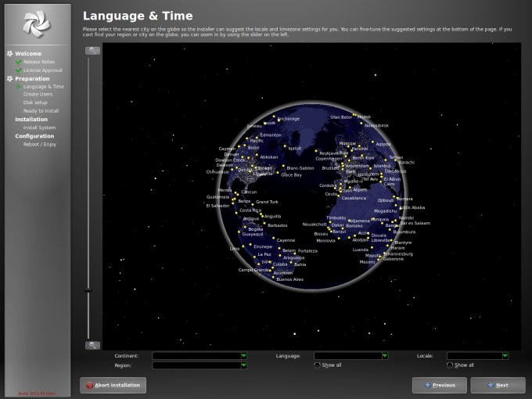Click the Installation section heading
The image size is (532, 399).
31,120
